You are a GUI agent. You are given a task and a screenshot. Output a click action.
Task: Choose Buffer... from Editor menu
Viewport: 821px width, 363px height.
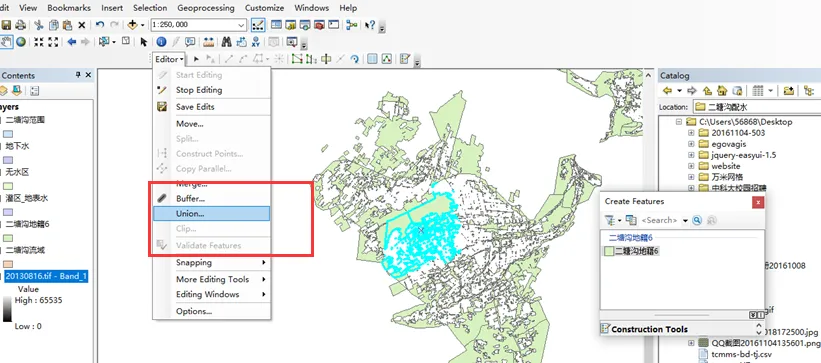212,199
